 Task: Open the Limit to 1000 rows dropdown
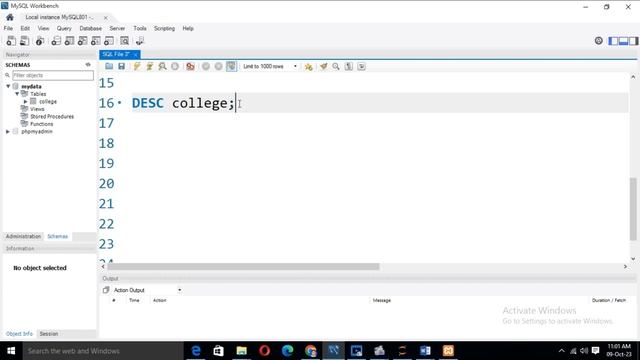pos(269,66)
